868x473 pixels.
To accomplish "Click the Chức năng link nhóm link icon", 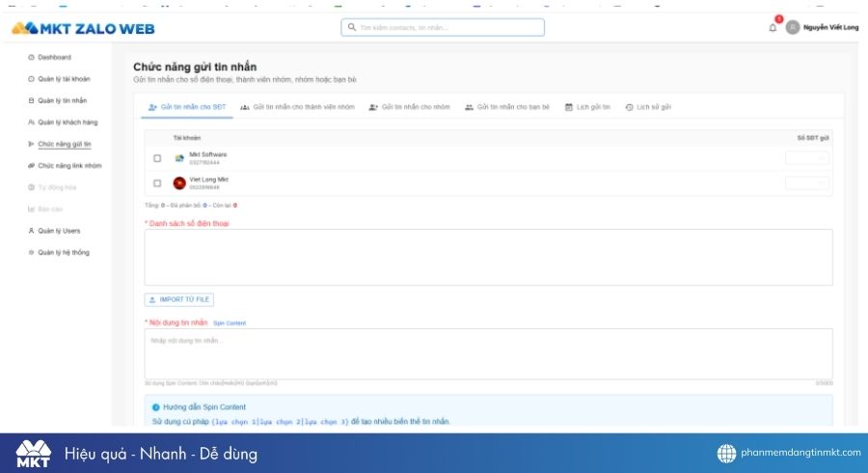I will (31, 166).
